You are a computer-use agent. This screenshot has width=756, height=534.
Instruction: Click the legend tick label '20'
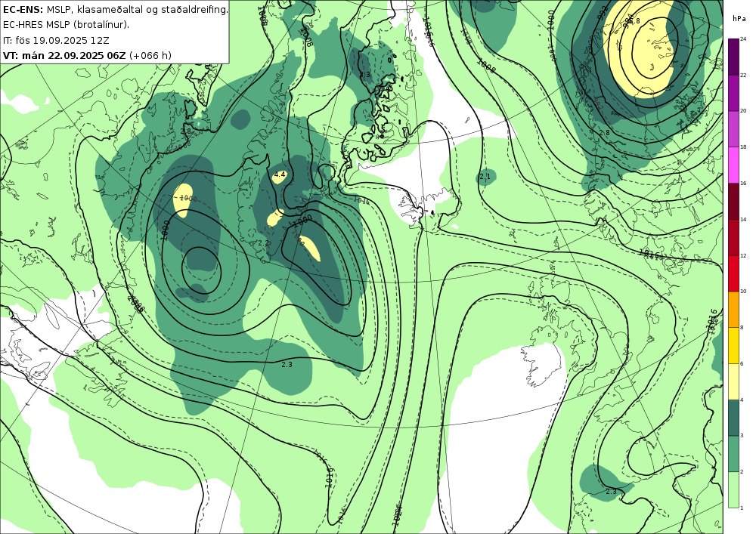743,111
